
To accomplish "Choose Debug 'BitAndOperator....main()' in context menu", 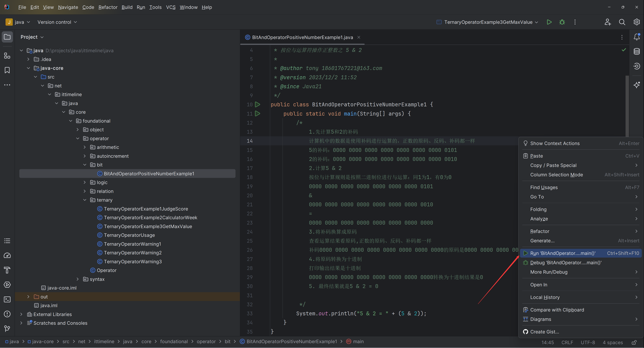I will (581, 263).
